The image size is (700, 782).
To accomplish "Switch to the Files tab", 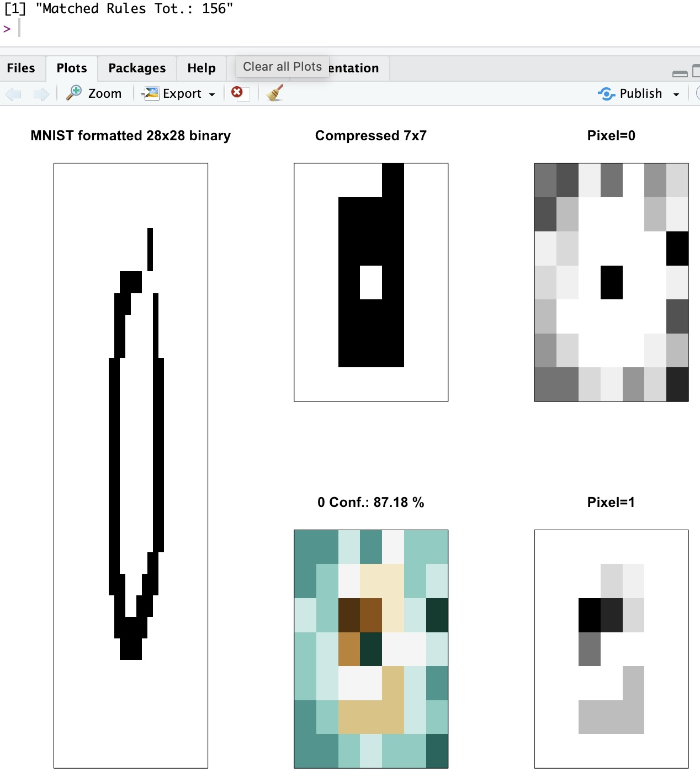I will click(21, 68).
